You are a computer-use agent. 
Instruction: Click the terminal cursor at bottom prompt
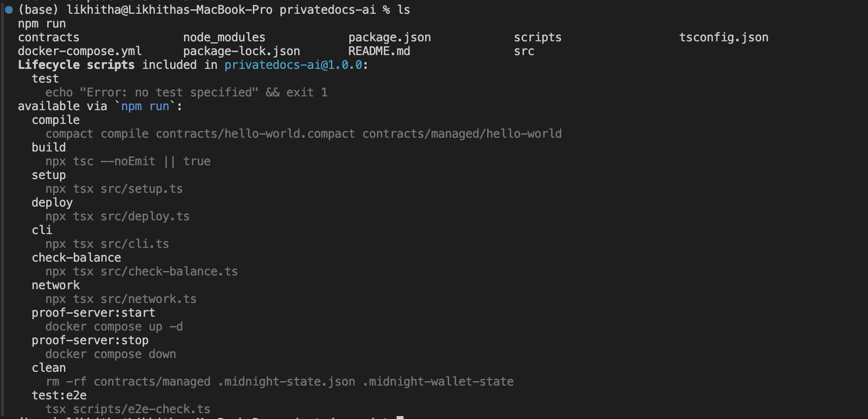400,418
